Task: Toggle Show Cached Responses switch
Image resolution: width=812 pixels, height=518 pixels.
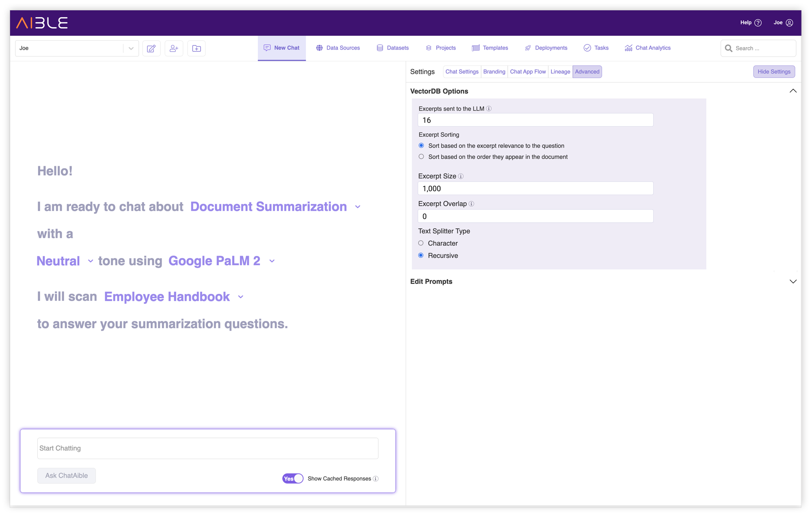Action: (293, 479)
